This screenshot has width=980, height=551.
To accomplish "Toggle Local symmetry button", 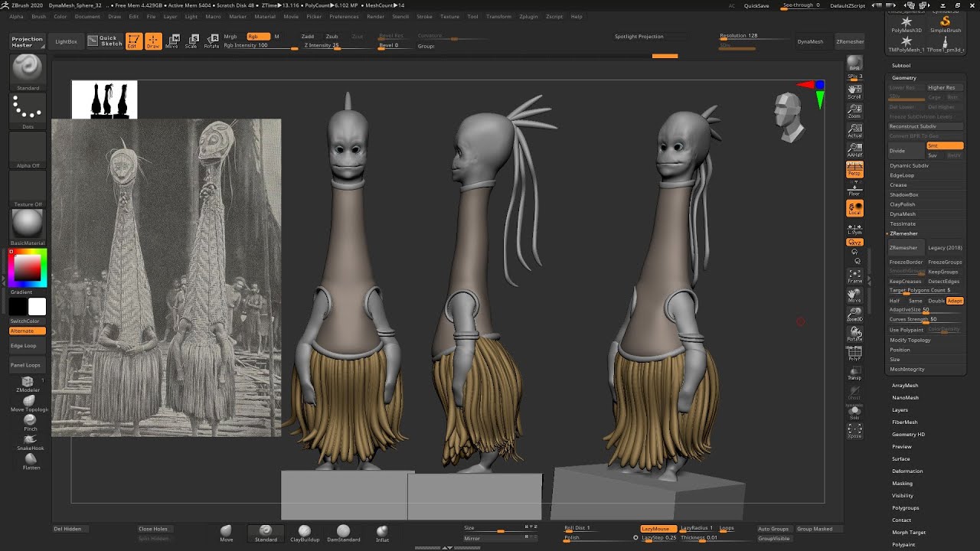I will tap(854, 208).
